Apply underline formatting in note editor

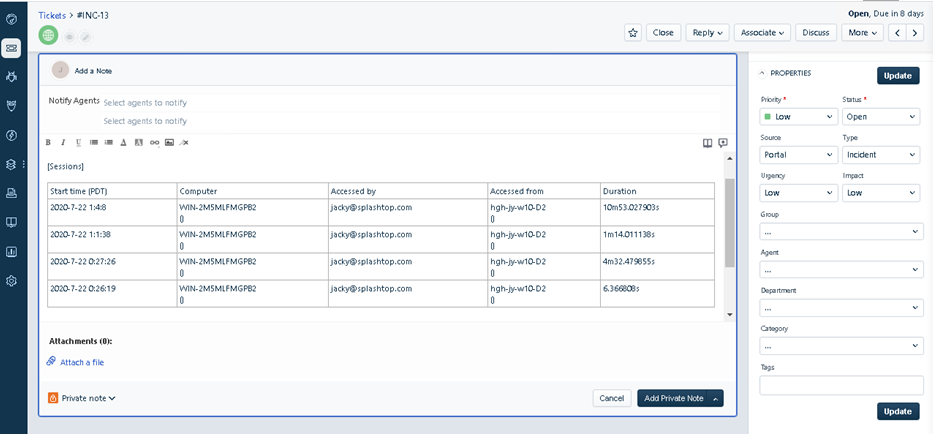[x=79, y=143]
